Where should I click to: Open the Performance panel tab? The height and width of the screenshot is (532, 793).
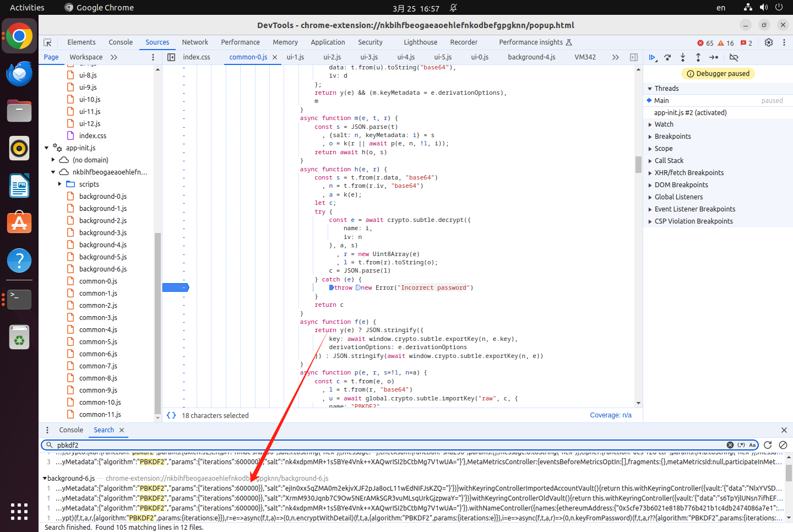[240, 42]
